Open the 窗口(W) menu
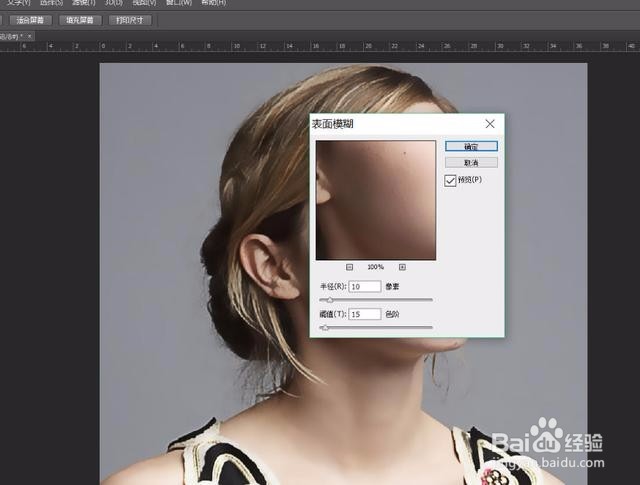The height and width of the screenshot is (485, 640). (x=179, y=2)
